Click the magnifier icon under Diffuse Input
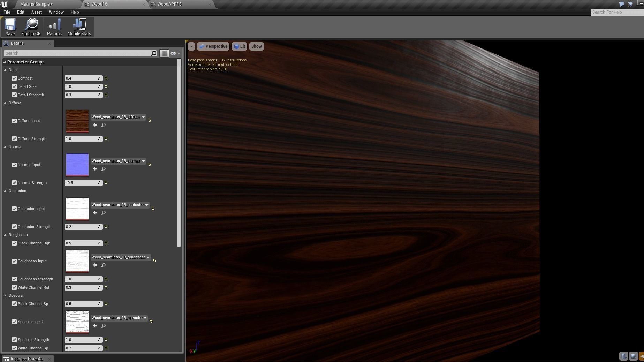This screenshot has height=362, width=644. [x=103, y=125]
